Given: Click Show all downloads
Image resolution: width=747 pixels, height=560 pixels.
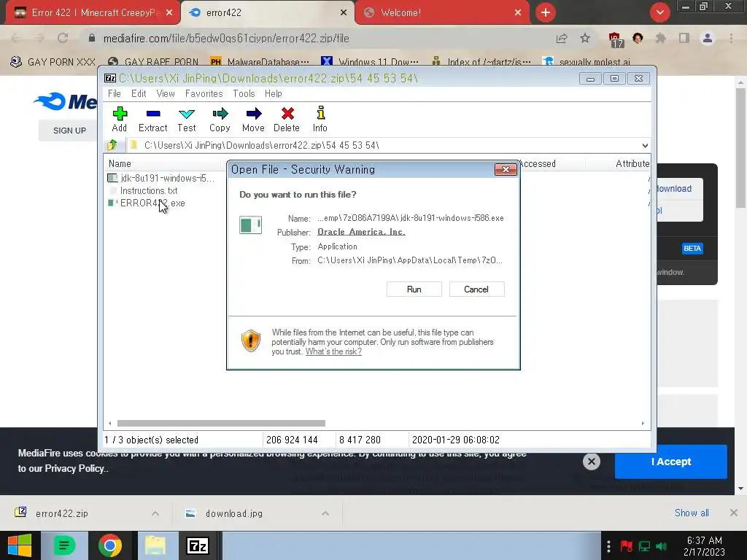Looking at the screenshot, I should coord(692,513).
